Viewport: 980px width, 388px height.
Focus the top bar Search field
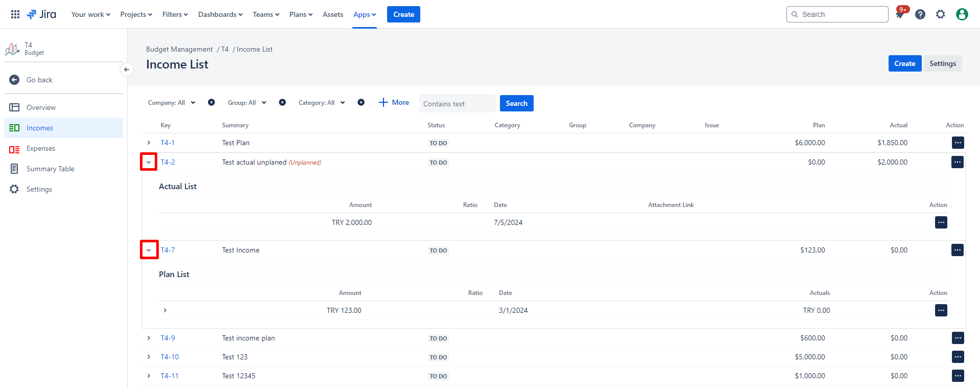click(x=838, y=14)
